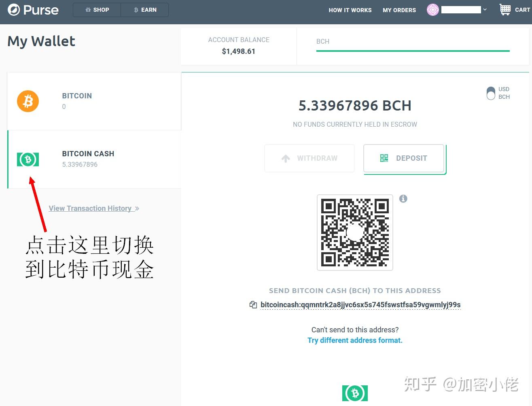532x406 pixels.
Task: Click the copy icon beside the bitcoincash address
Action: pos(253,304)
